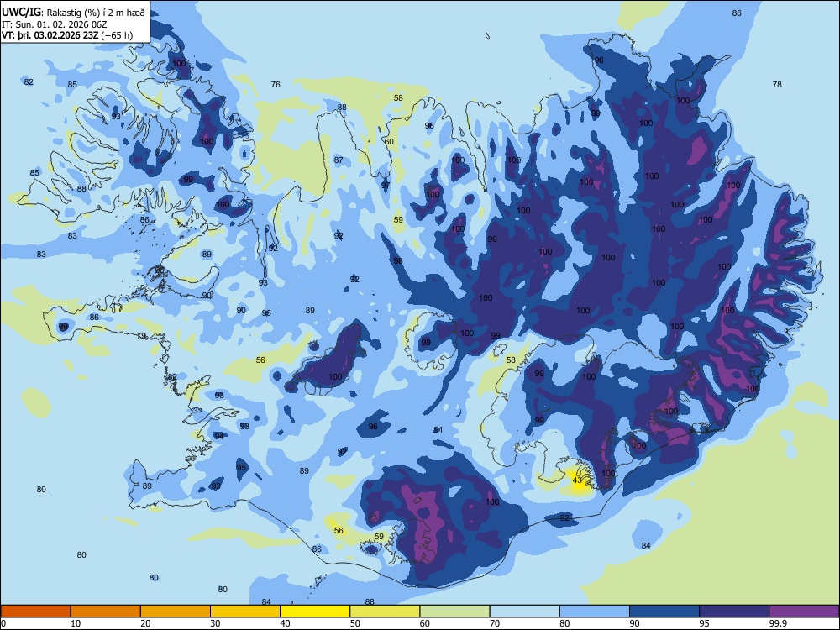Click the "50" legend tick label
Screen dimensions: 840x630
(354, 623)
